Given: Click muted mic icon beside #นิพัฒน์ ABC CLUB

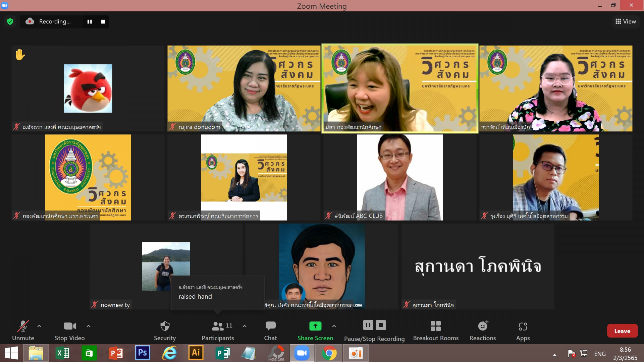Looking at the screenshot, I should click(x=328, y=216).
